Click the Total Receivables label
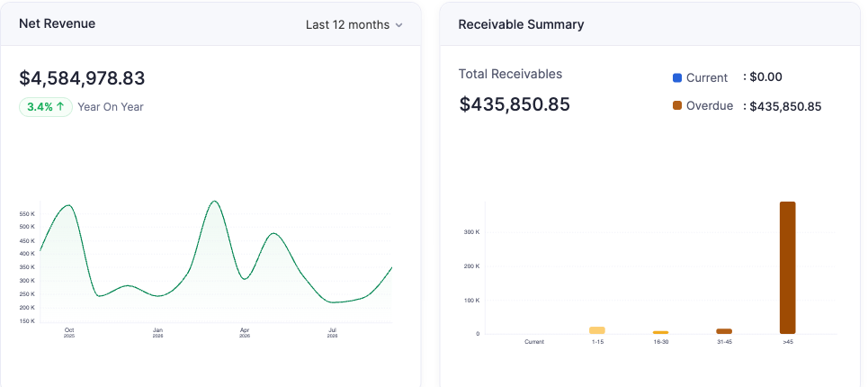Viewport: 868px width, 387px height. point(510,74)
